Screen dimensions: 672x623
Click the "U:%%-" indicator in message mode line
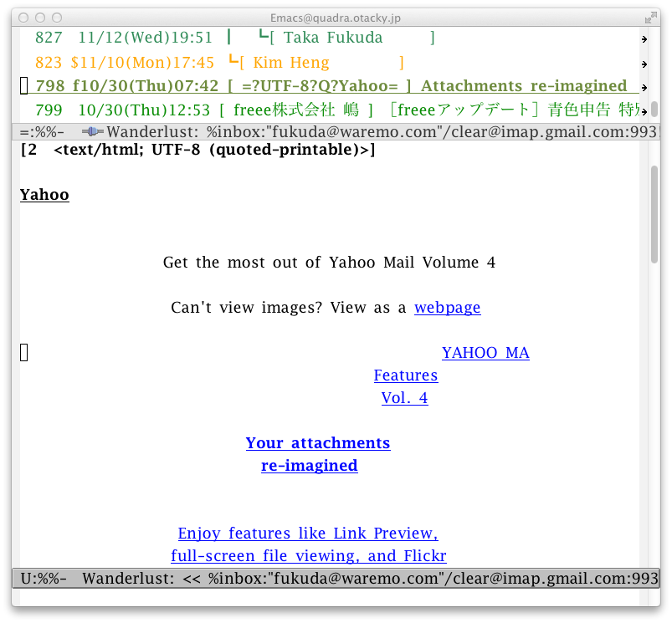(44, 579)
